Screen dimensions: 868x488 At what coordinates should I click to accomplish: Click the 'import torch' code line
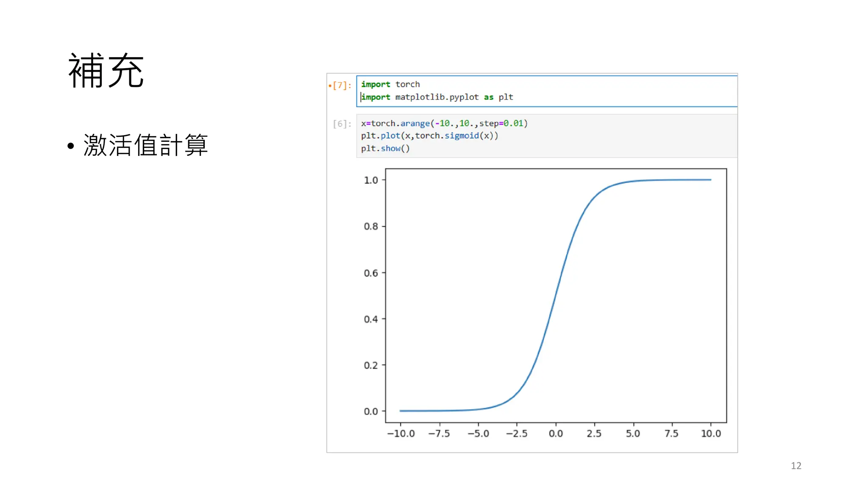tap(390, 84)
